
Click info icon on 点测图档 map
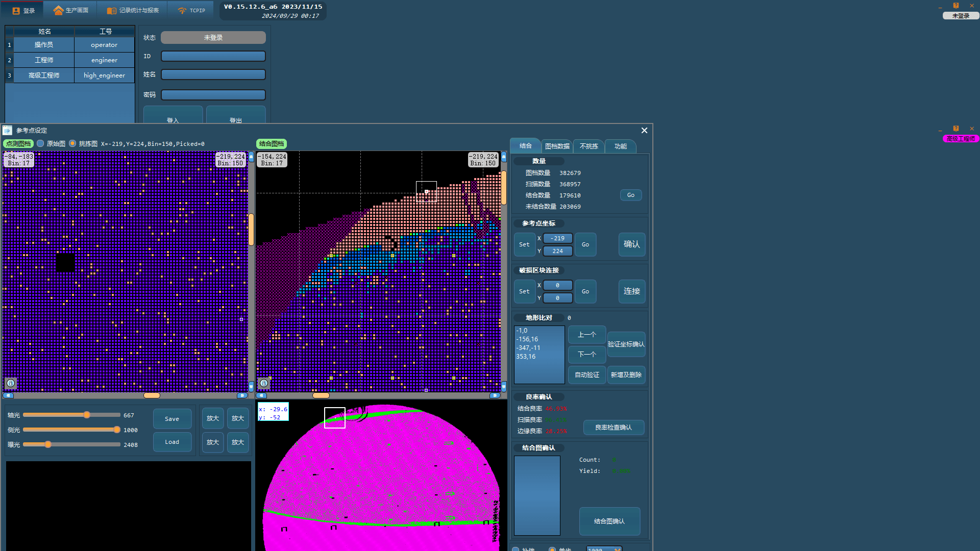pyautogui.click(x=11, y=383)
